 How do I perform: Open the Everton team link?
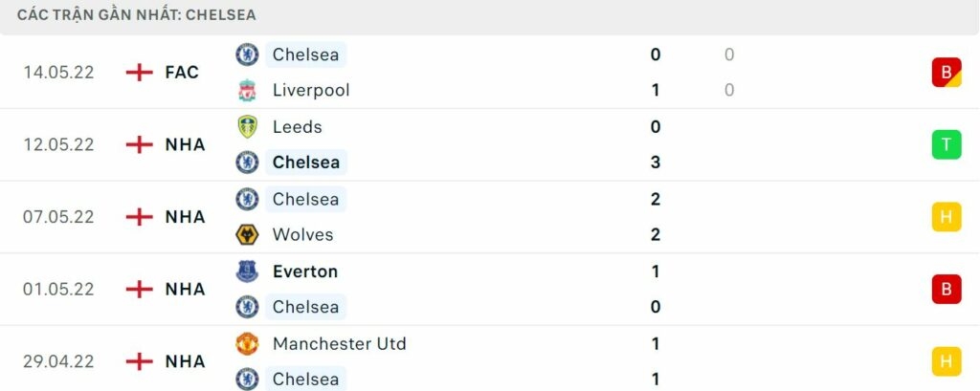(x=304, y=272)
